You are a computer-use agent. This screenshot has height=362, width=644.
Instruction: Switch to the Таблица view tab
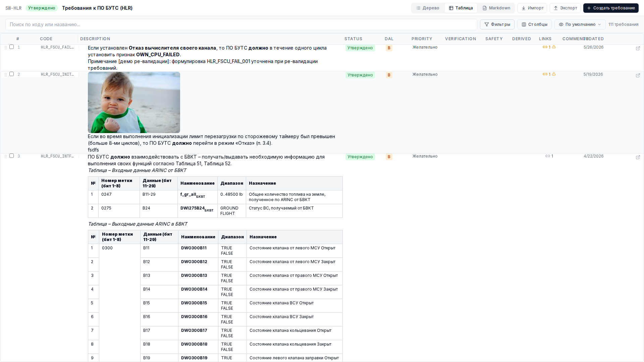click(x=461, y=8)
